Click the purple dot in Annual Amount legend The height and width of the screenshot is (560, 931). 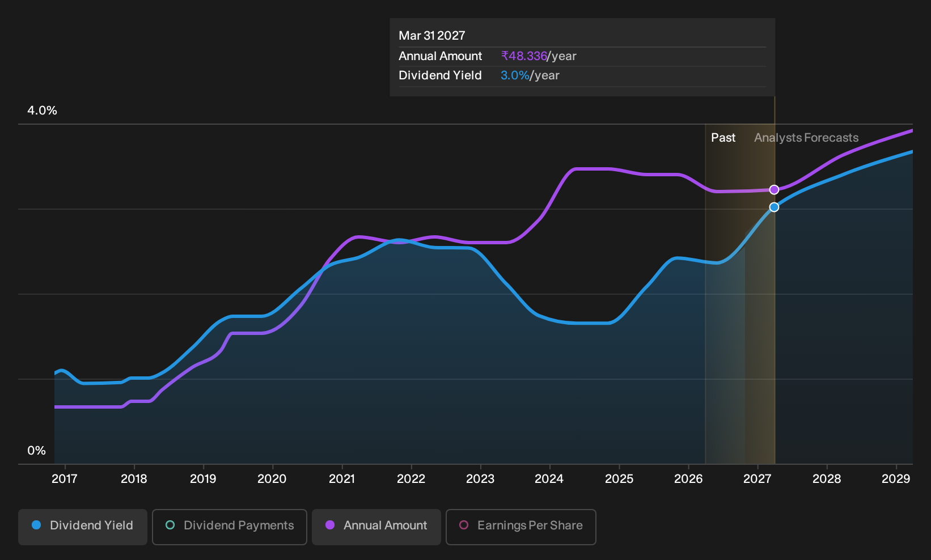click(330, 525)
